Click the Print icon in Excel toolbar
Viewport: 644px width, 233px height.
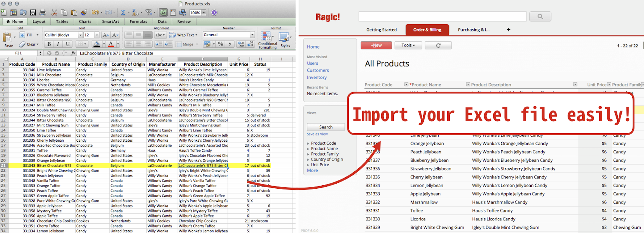pos(43,12)
